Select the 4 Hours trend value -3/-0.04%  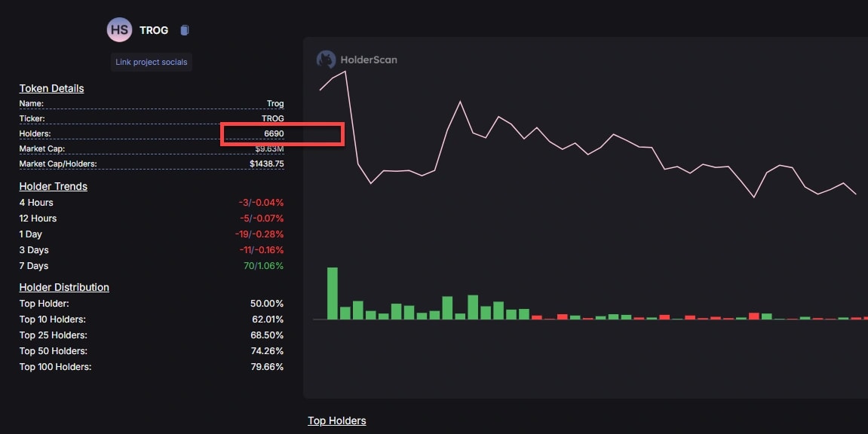coord(261,203)
